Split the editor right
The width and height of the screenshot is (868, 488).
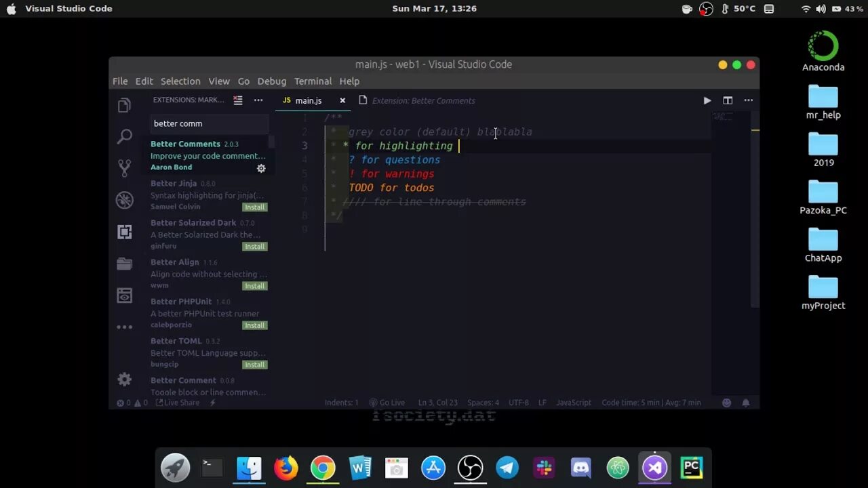click(728, 100)
